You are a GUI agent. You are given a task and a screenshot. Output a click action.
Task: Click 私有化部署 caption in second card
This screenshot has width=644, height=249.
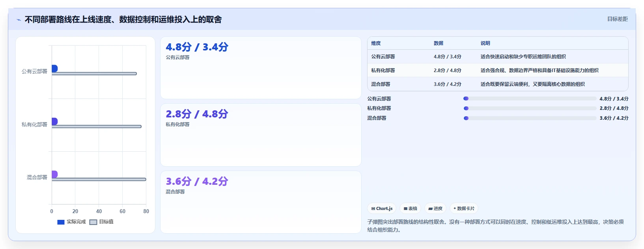pos(177,124)
